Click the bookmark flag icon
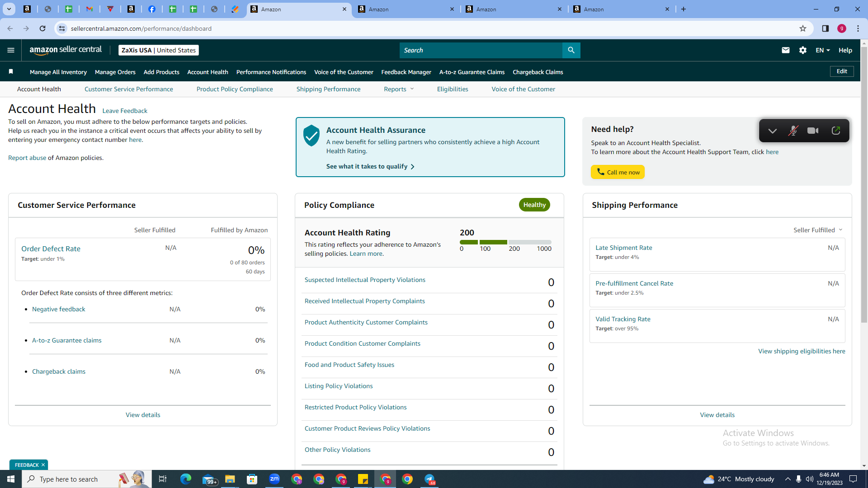 point(11,71)
